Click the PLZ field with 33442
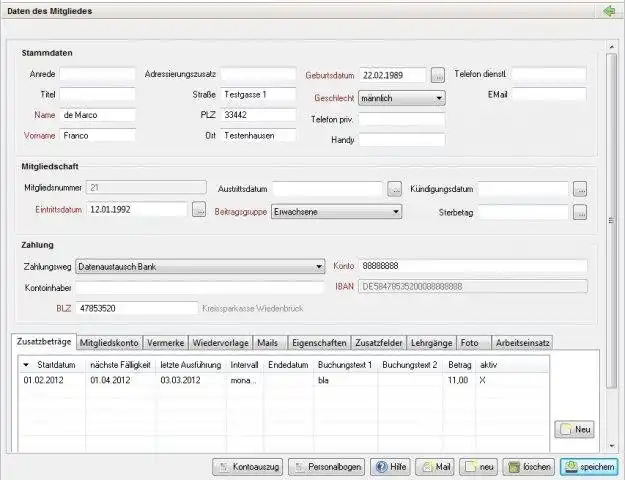 pos(258,115)
